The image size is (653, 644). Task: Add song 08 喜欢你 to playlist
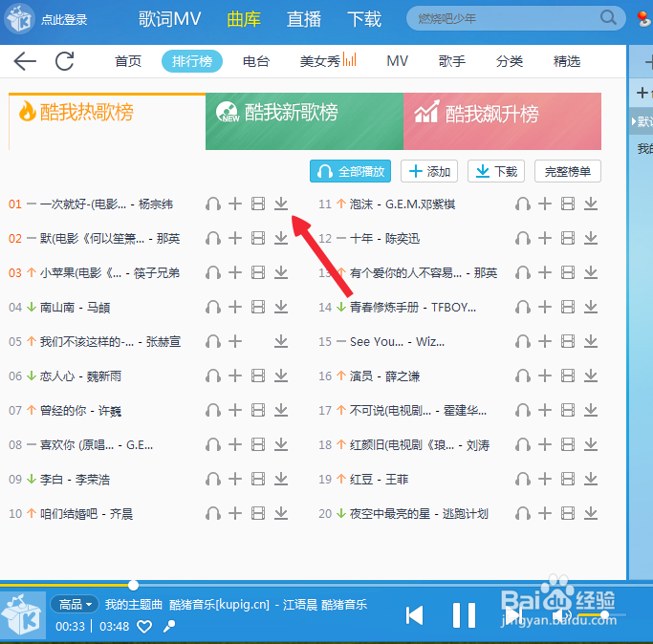[235, 444]
